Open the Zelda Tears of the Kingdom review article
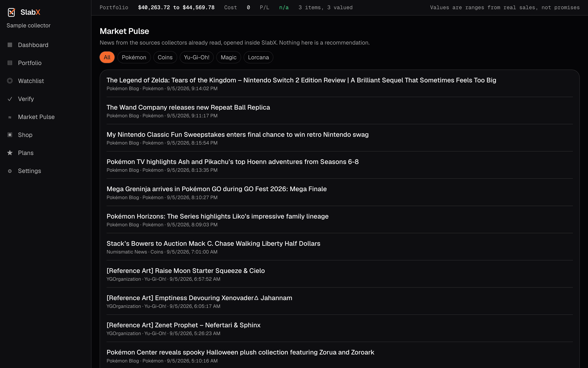This screenshot has height=368, width=588. 301,80
